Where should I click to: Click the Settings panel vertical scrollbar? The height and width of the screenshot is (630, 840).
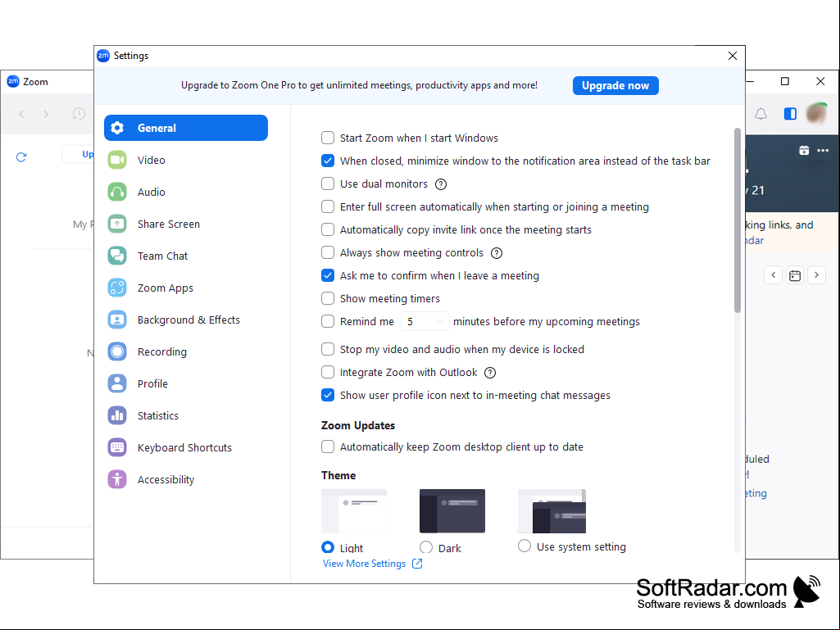(738, 220)
